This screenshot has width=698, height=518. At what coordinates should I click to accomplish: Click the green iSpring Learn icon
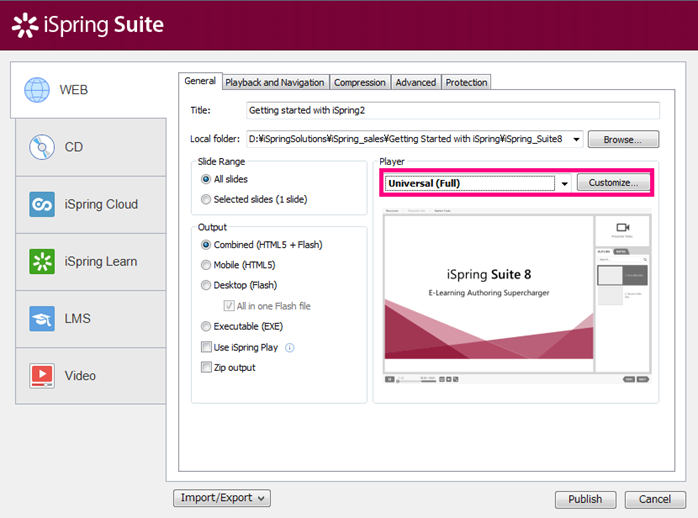(42, 261)
